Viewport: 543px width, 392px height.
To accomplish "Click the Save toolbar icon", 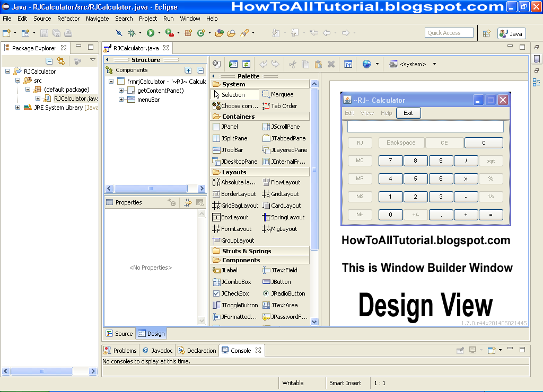I will (44, 33).
